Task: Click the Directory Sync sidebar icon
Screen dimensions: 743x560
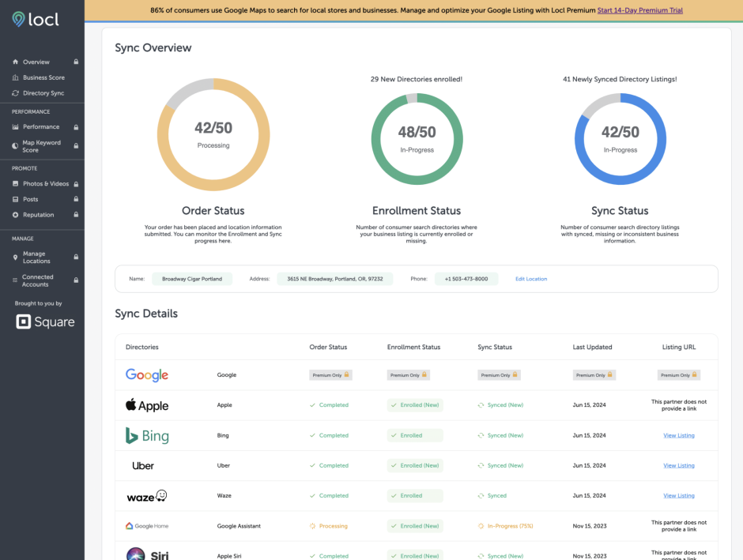Action: (x=15, y=92)
